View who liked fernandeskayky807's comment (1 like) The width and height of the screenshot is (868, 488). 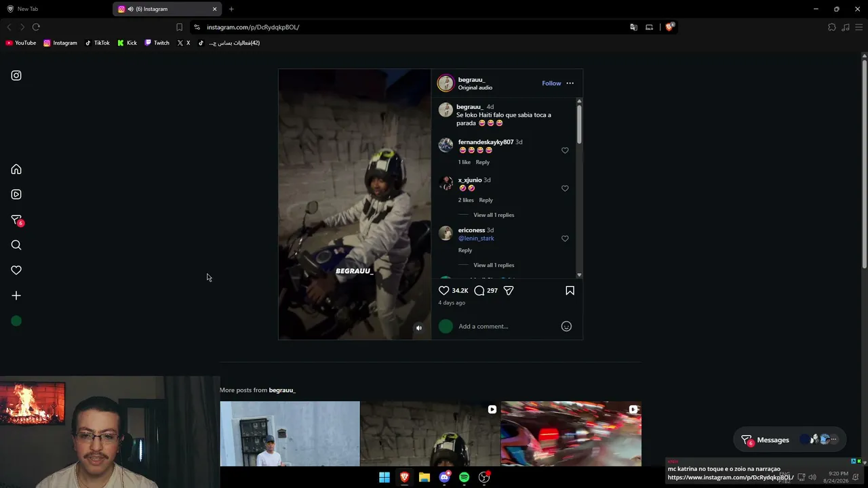coord(464,163)
